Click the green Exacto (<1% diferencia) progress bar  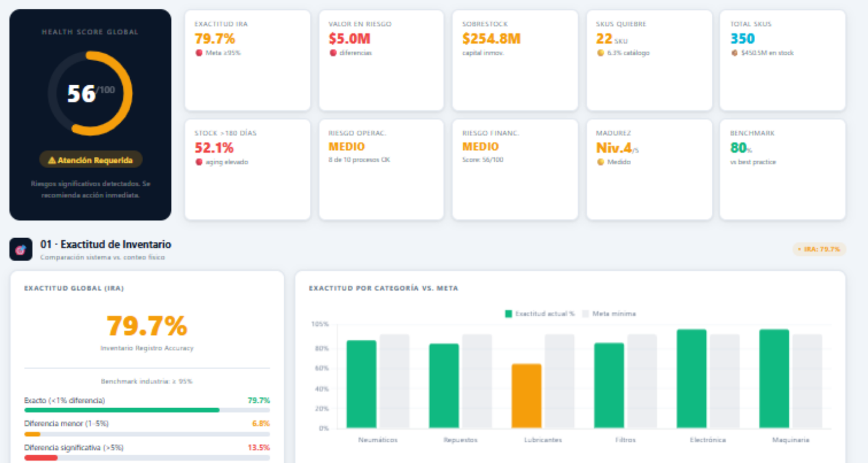(x=122, y=410)
